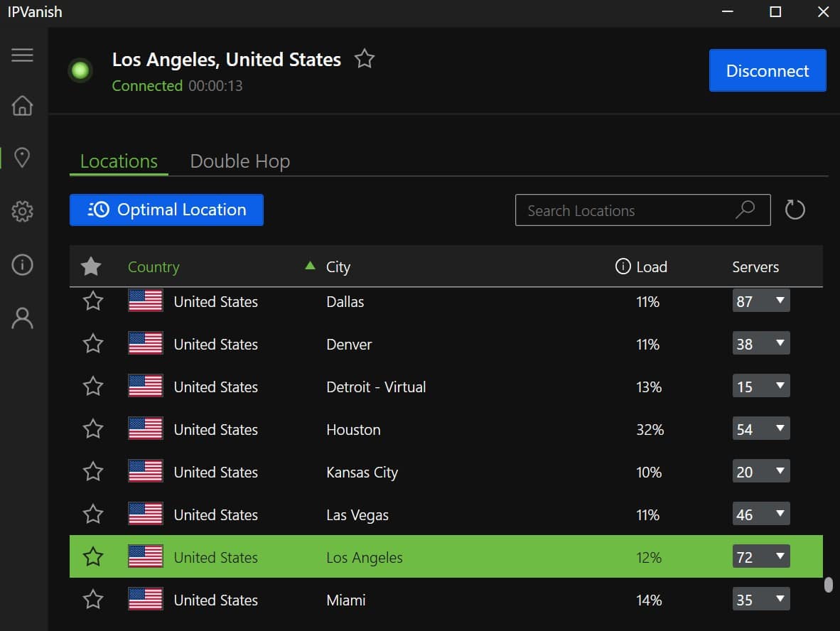This screenshot has width=840, height=631.
Task: Click the Favorites star column header
Action: pyautogui.click(x=91, y=266)
